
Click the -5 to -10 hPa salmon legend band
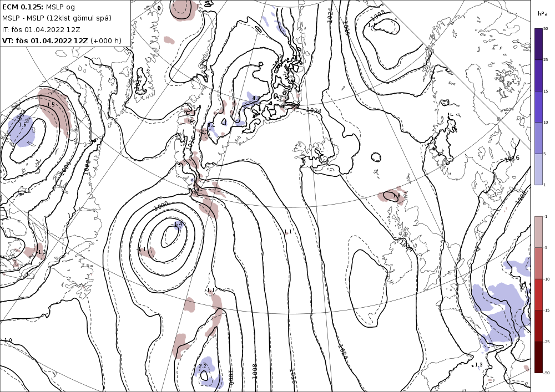(x=538, y=263)
